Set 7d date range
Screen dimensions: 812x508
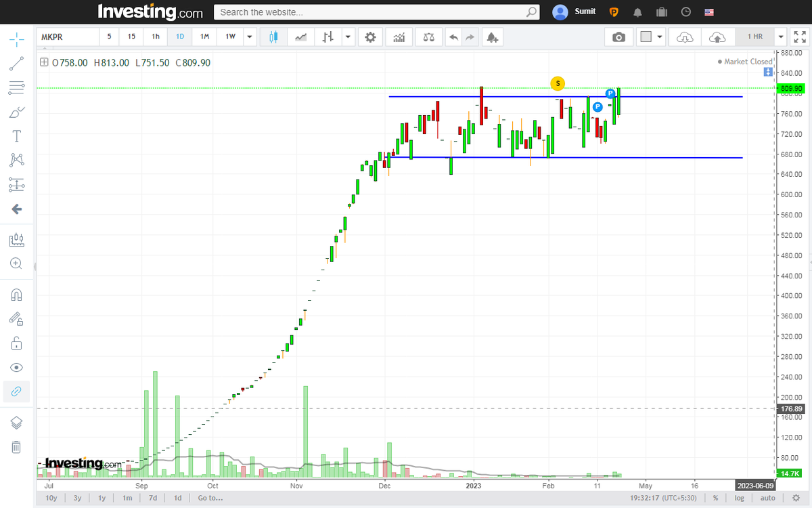coord(153,498)
